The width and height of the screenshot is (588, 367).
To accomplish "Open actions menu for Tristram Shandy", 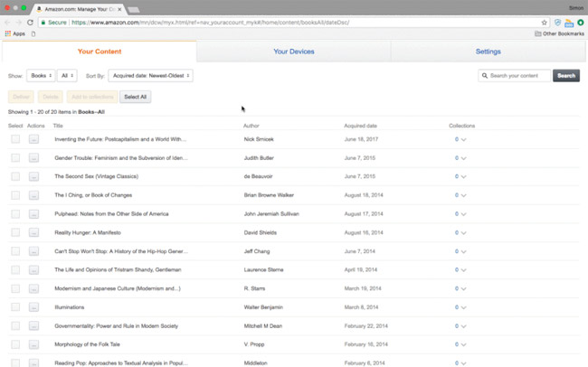I will (33, 269).
